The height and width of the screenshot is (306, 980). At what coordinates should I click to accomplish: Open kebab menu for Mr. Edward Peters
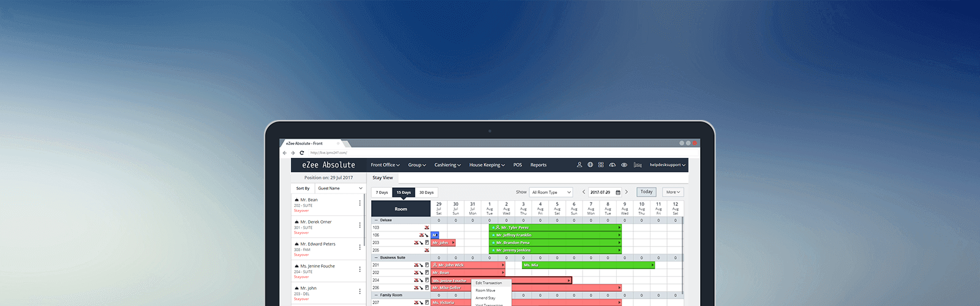pos(360,247)
